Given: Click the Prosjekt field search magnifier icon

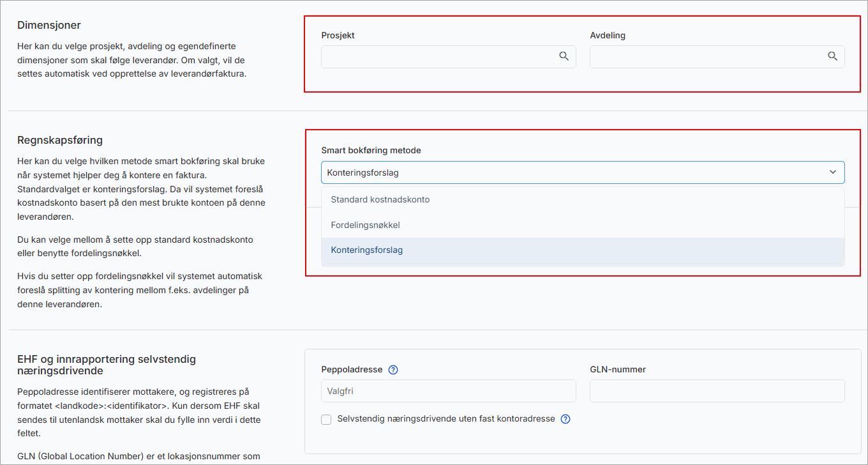Looking at the screenshot, I should pyautogui.click(x=564, y=57).
